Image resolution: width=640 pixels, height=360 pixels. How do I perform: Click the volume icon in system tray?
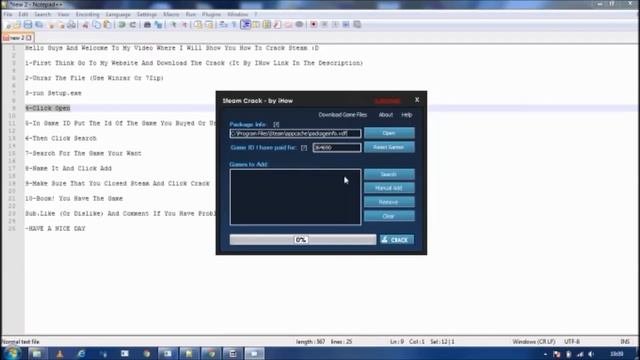591,354
